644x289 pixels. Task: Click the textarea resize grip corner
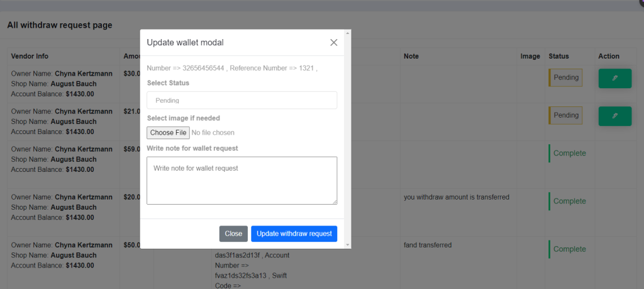(x=335, y=202)
